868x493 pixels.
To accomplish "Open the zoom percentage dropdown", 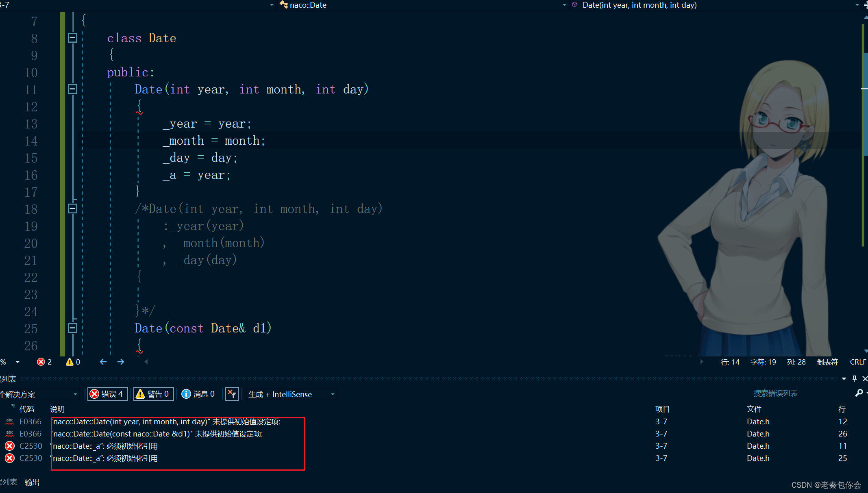I will pyautogui.click(x=17, y=362).
